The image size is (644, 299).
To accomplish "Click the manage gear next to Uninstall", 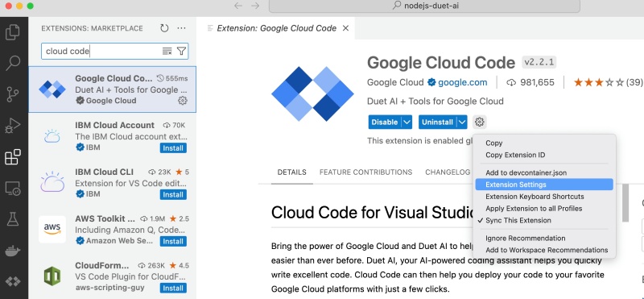I will (479, 123).
